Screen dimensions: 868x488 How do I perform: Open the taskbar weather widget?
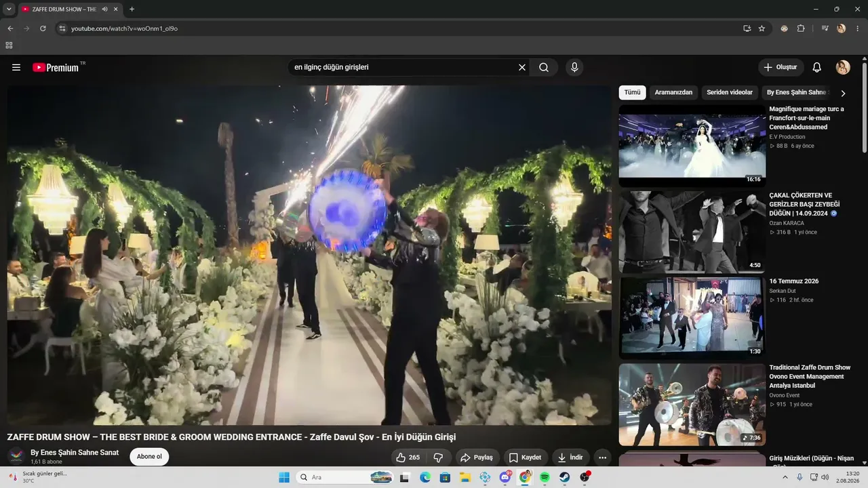[37, 477]
